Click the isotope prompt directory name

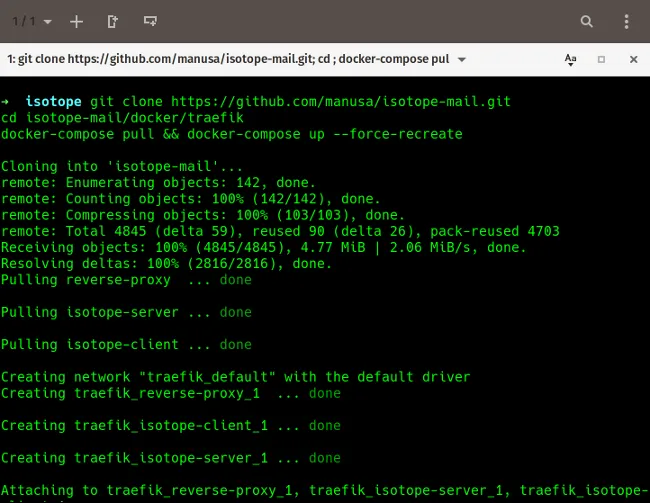coord(53,102)
